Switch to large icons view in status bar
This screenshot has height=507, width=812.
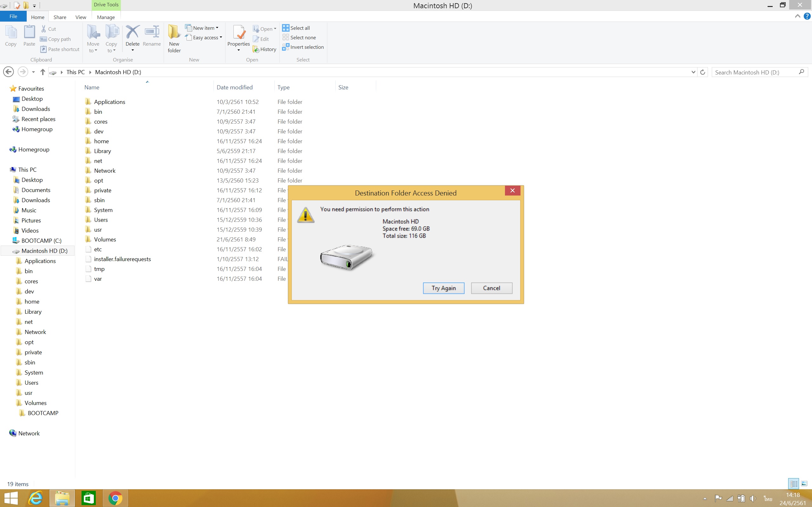click(x=804, y=484)
